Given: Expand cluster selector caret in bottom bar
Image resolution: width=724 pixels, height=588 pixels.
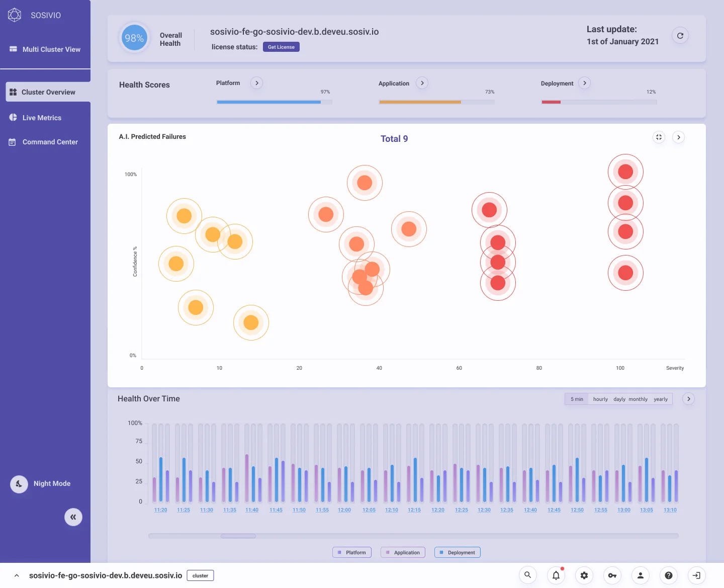Looking at the screenshot, I should pyautogui.click(x=17, y=575).
